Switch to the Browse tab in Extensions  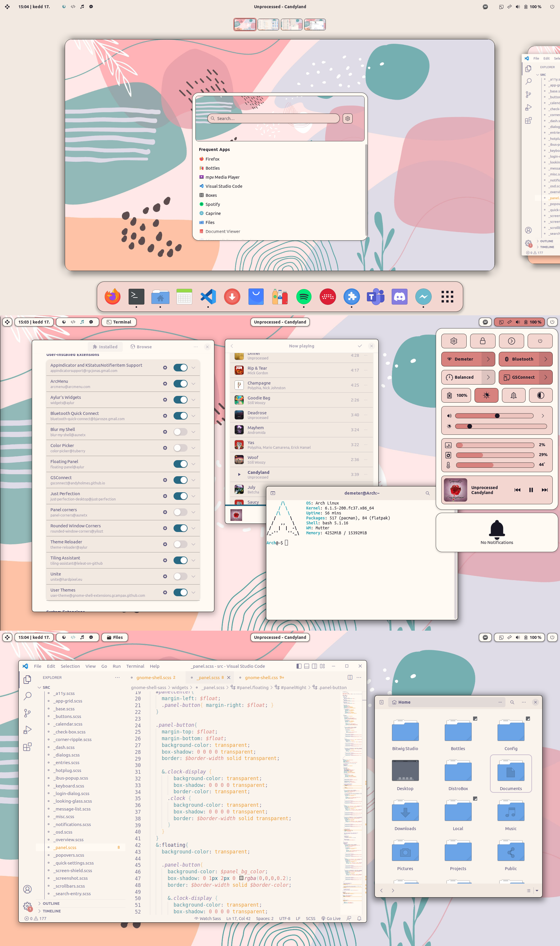[141, 347]
